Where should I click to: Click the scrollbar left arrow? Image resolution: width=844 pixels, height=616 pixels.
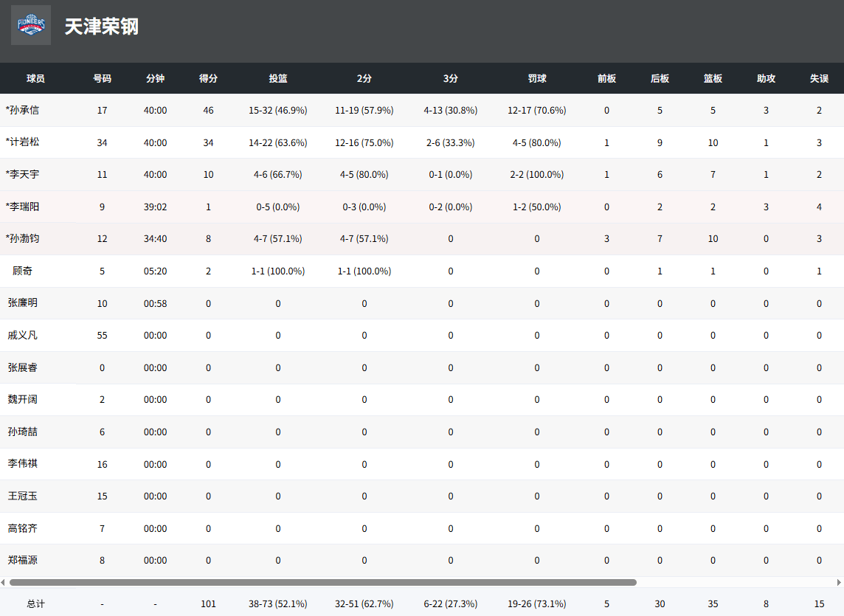[x=3, y=582]
